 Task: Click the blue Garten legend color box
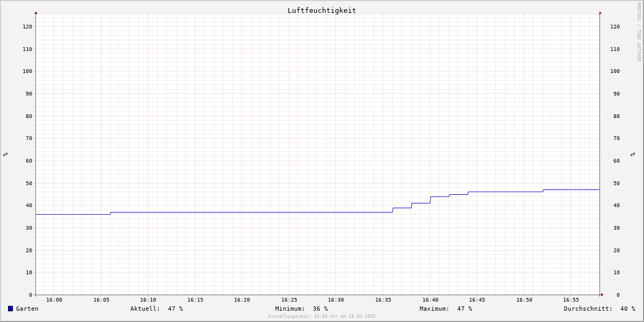point(10,309)
